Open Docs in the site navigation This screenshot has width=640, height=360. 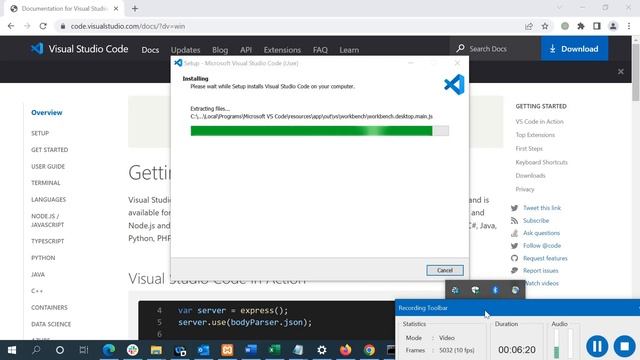(150, 50)
